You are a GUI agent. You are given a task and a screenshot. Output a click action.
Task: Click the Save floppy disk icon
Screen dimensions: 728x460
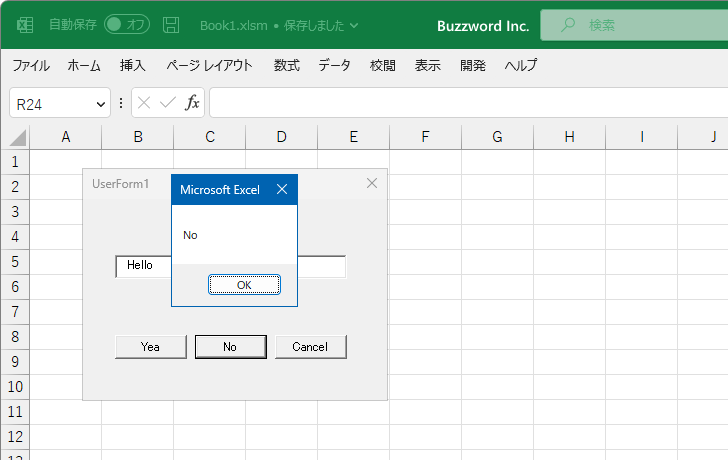[x=171, y=25]
